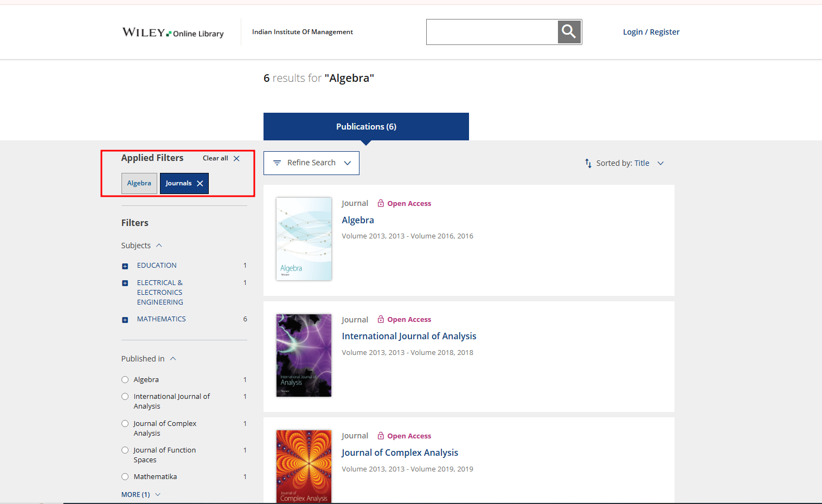Click the sort arrows icon near Sorted by
The image size is (822, 504).
click(588, 163)
